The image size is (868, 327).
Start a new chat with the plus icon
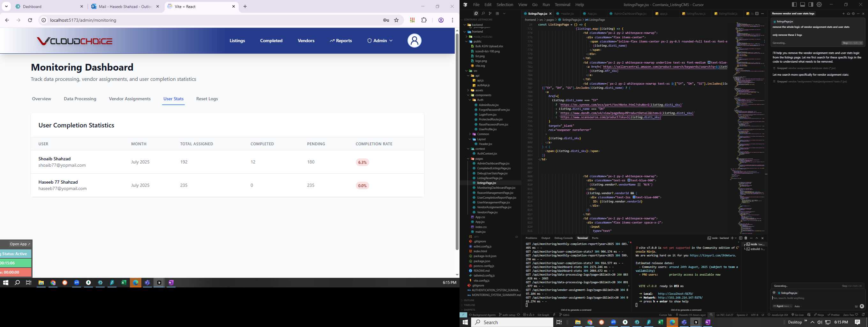pyautogui.click(x=844, y=13)
